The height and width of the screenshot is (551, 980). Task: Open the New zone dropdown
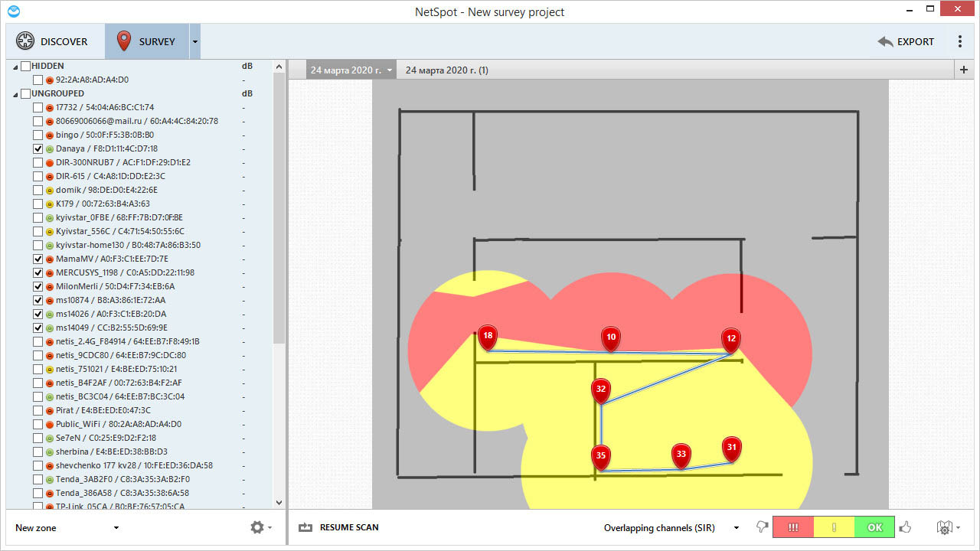(67, 527)
